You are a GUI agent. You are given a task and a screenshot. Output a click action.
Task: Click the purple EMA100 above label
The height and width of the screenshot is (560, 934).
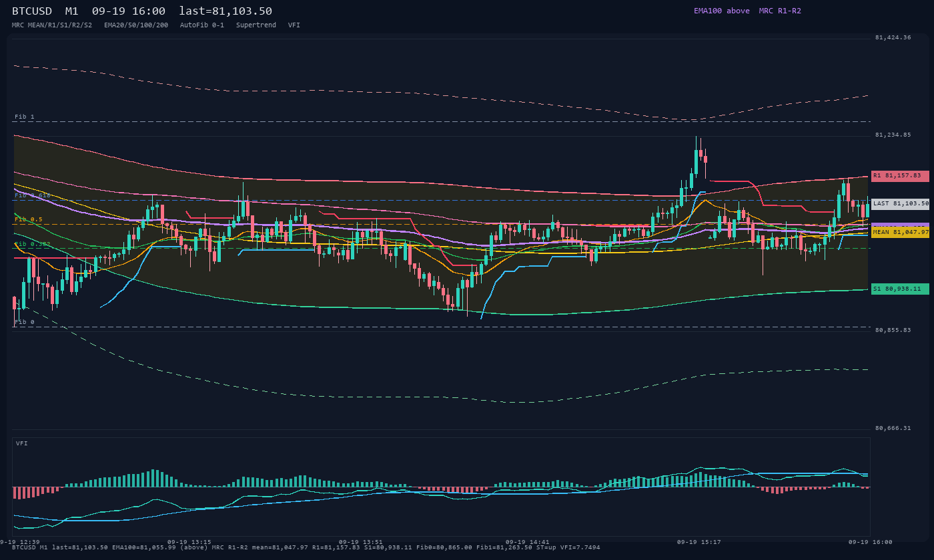click(x=721, y=11)
